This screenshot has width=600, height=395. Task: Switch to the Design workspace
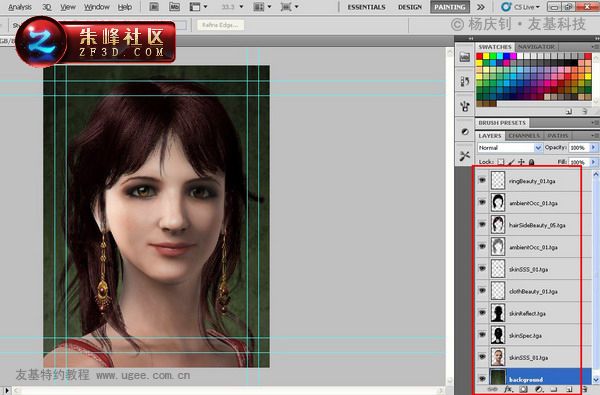[x=409, y=7]
